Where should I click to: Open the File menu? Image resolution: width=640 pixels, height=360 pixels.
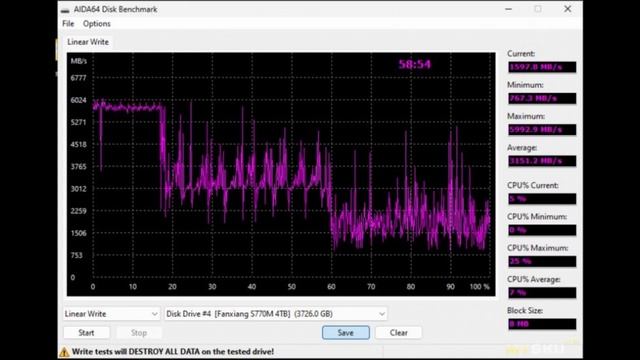(x=68, y=24)
